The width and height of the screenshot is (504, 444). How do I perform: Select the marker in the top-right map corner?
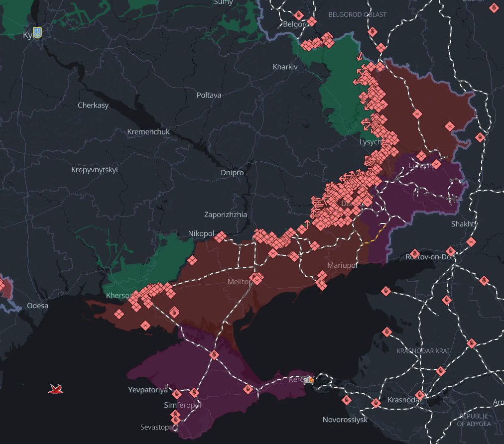(x=494, y=7)
